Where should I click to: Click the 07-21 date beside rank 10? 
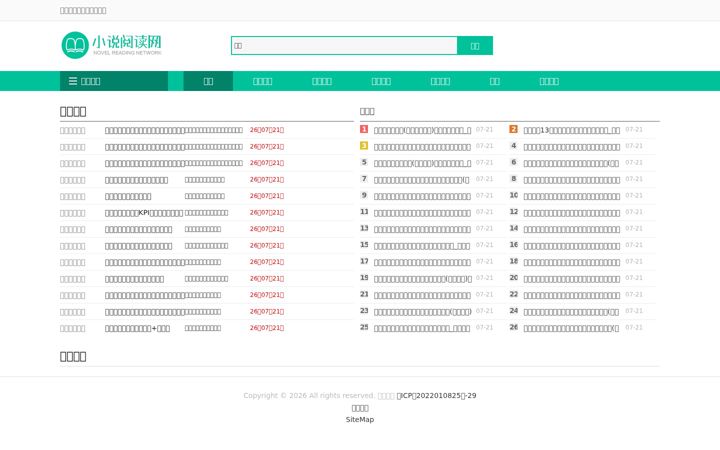tap(634, 196)
